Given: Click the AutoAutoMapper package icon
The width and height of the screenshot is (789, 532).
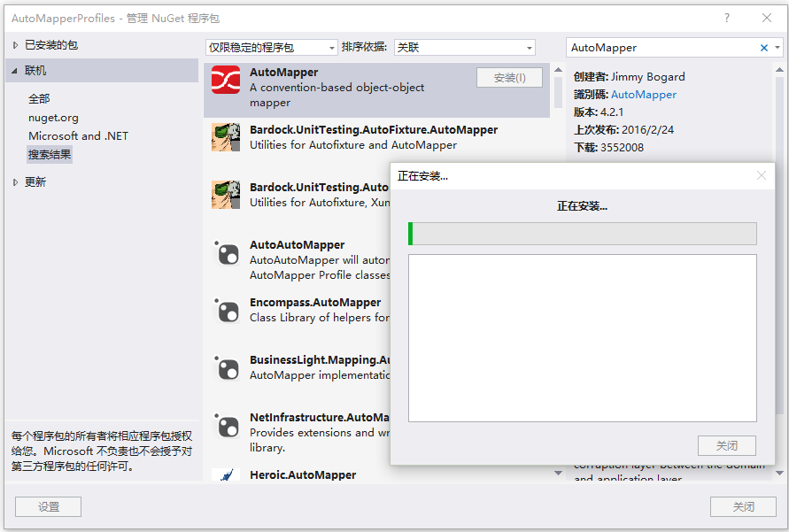Looking at the screenshot, I should pos(226,252).
